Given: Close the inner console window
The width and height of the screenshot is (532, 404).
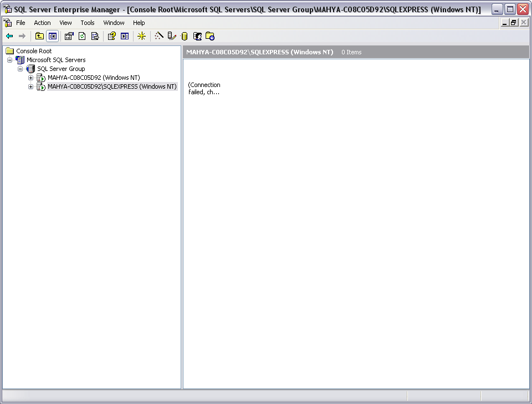Looking at the screenshot, I should (524, 23).
